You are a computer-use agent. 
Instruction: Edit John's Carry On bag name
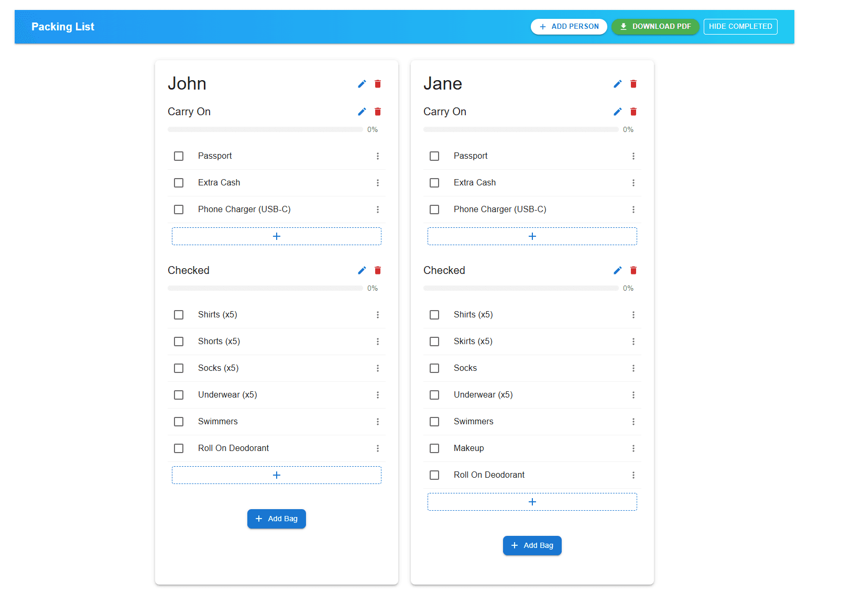(x=362, y=112)
